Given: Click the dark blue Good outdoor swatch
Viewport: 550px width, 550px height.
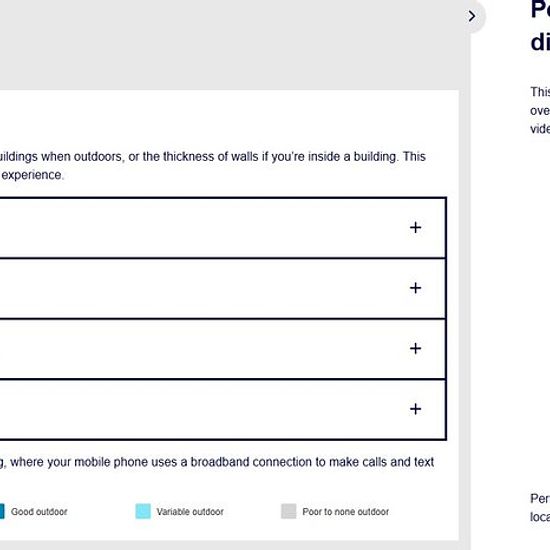Looking at the screenshot, I should click(x=2, y=511).
